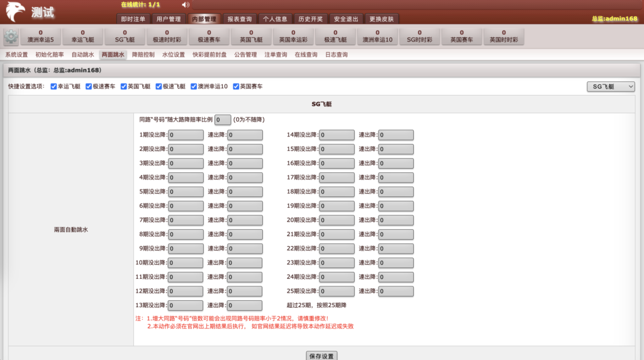This screenshot has width=644, height=360.
Task: Click the settings gear icon
Action: tap(11, 37)
